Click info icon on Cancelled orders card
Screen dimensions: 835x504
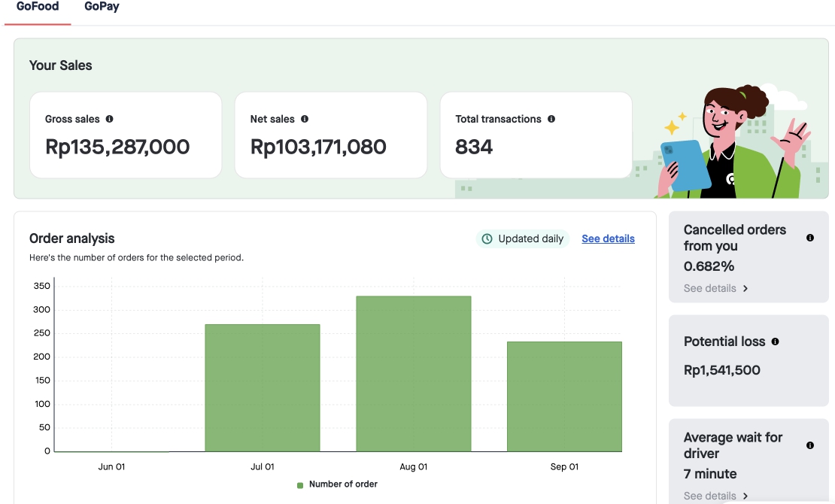pos(810,238)
